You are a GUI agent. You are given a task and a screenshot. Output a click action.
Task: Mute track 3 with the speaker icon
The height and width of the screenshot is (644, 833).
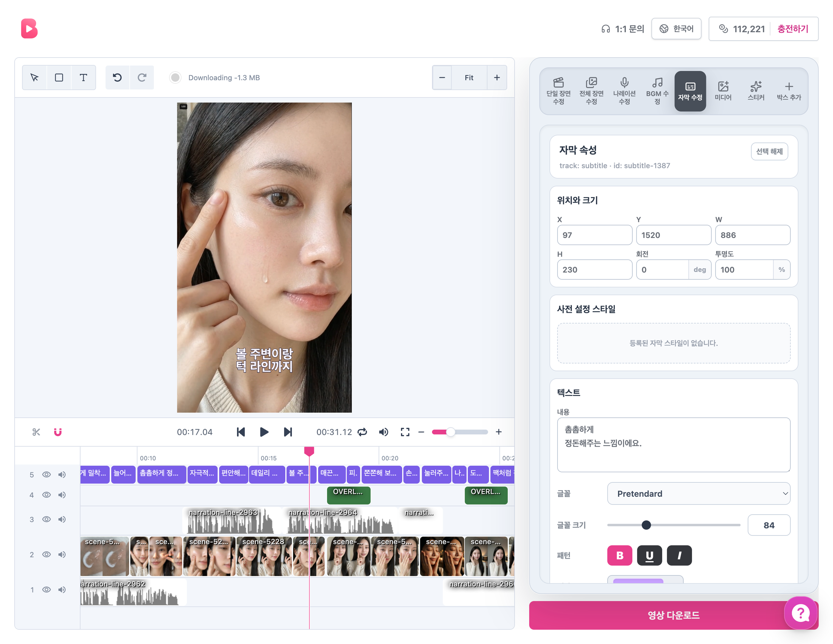62,519
